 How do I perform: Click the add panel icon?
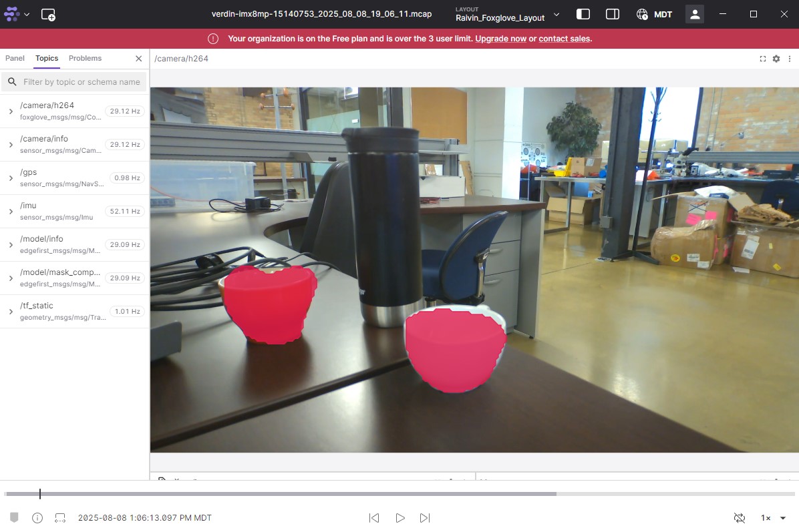coord(48,14)
